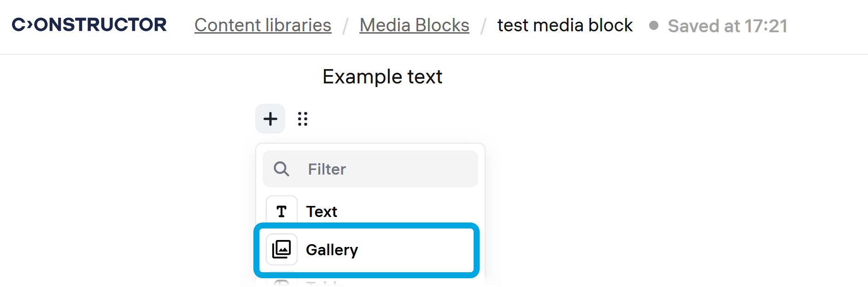The height and width of the screenshot is (287, 868).
Task: Click the plus add-block button
Action: [270, 119]
